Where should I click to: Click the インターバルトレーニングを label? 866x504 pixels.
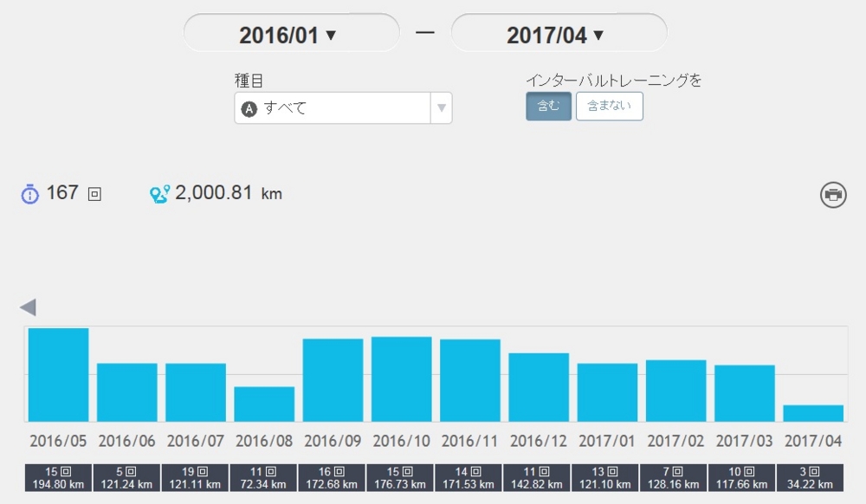[614, 81]
